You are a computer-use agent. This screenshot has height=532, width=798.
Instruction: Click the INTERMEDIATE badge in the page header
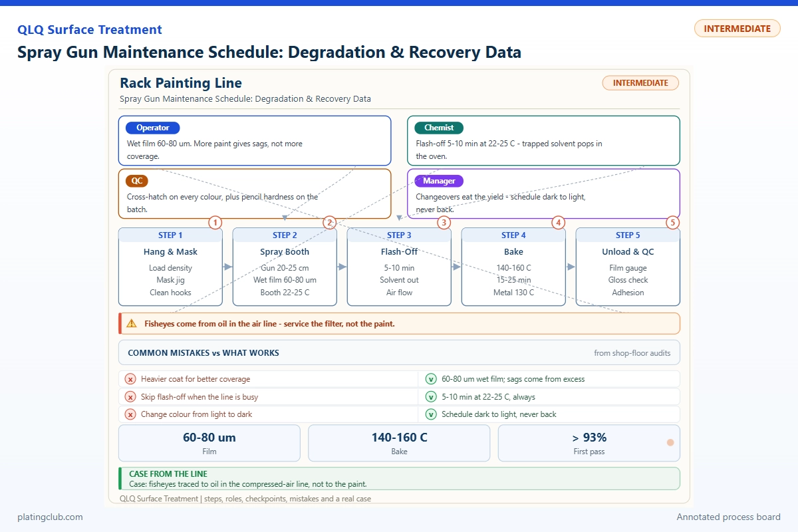(x=737, y=29)
